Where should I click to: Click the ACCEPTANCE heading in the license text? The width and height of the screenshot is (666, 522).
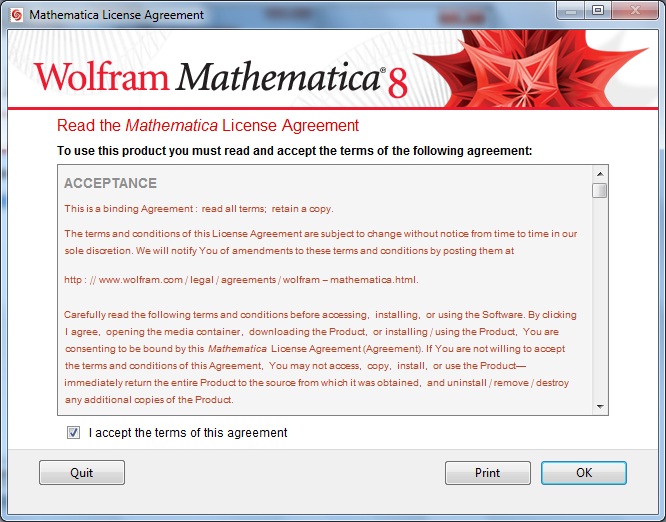[x=110, y=183]
